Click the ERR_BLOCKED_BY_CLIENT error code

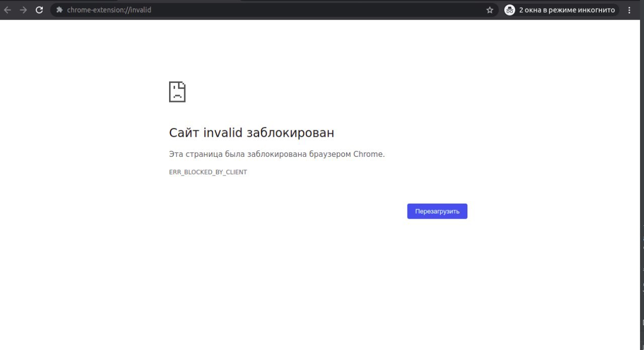coord(208,172)
